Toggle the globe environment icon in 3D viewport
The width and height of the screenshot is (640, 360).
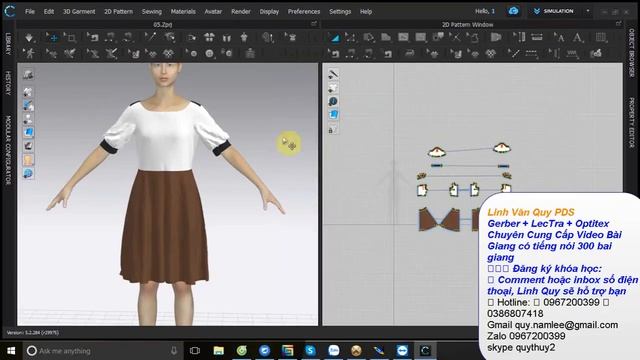click(28, 173)
